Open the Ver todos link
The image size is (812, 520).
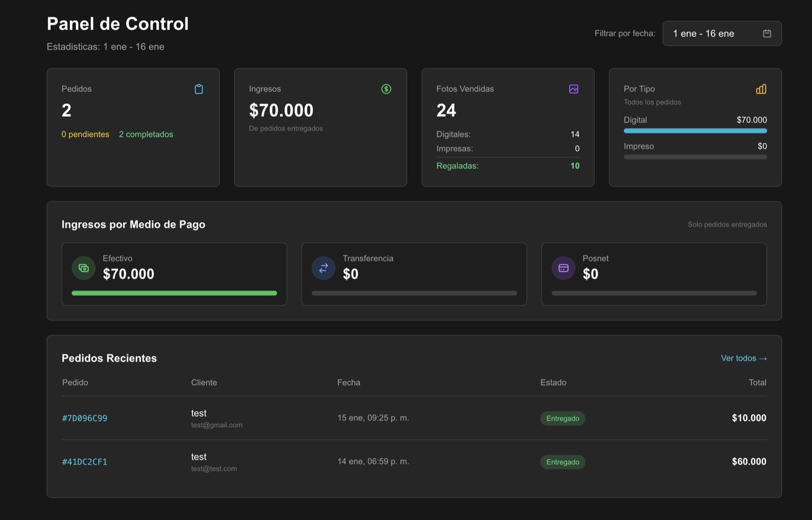point(743,359)
